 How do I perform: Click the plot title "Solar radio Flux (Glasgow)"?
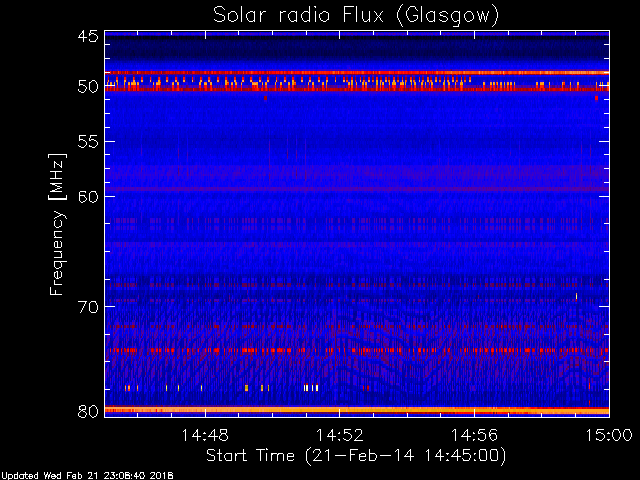click(x=356, y=16)
